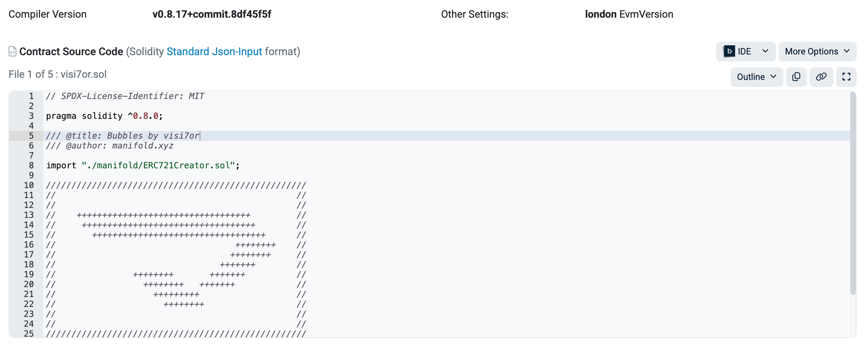Click line number 25 in the gutter
This screenshot has height=360, width=868.
[x=29, y=333]
